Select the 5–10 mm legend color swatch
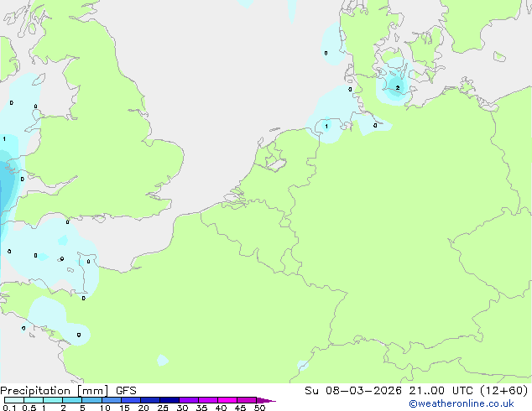This screenshot has width=532, height=411. pyautogui.click(x=91, y=400)
